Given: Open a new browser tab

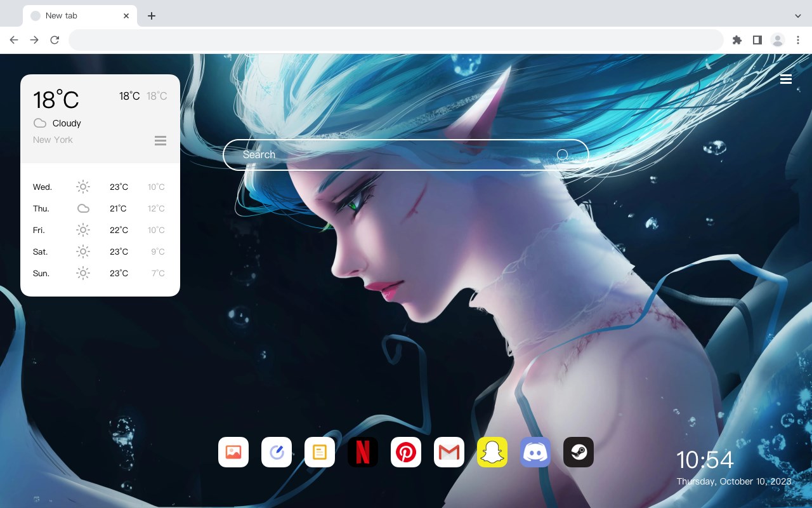Looking at the screenshot, I should pyautogui.click(x=151, y=16).
